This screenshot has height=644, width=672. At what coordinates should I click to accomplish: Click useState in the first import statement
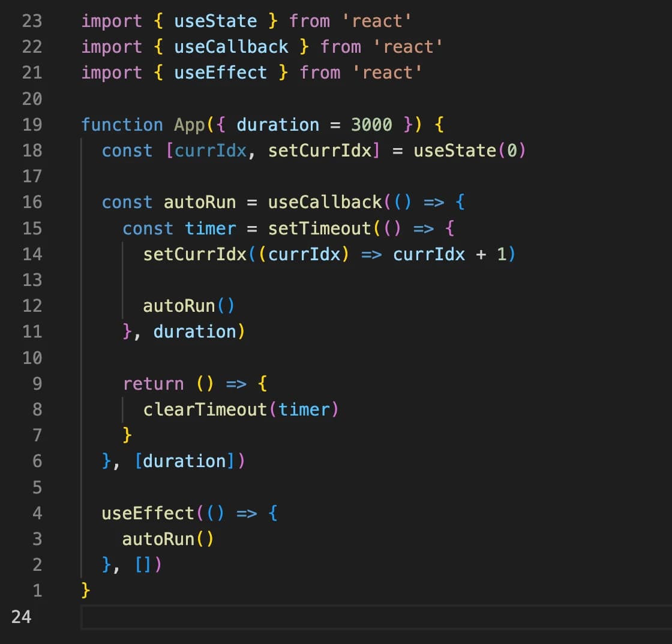click(215, 21)
